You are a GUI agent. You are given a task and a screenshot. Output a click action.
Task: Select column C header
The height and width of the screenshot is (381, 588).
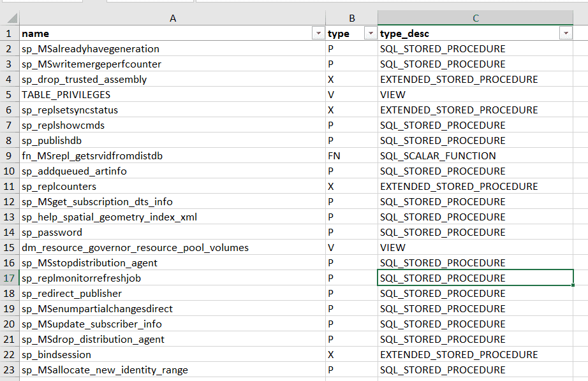click(x=476, y=18)
